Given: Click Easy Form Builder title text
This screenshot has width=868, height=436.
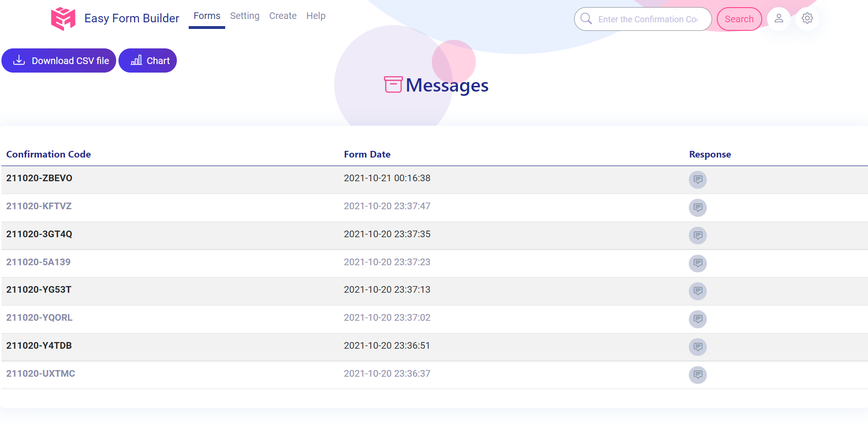Looking at the screenshot, I should (132, 19).
